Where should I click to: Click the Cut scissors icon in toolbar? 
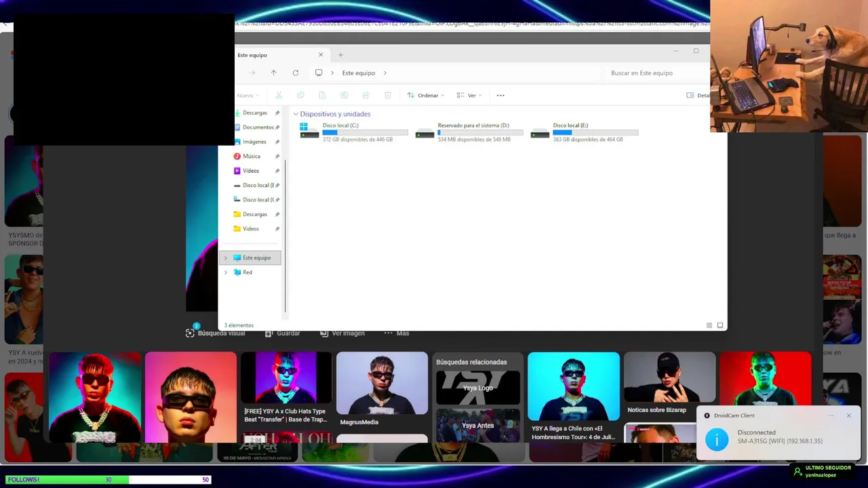(279, 96)
